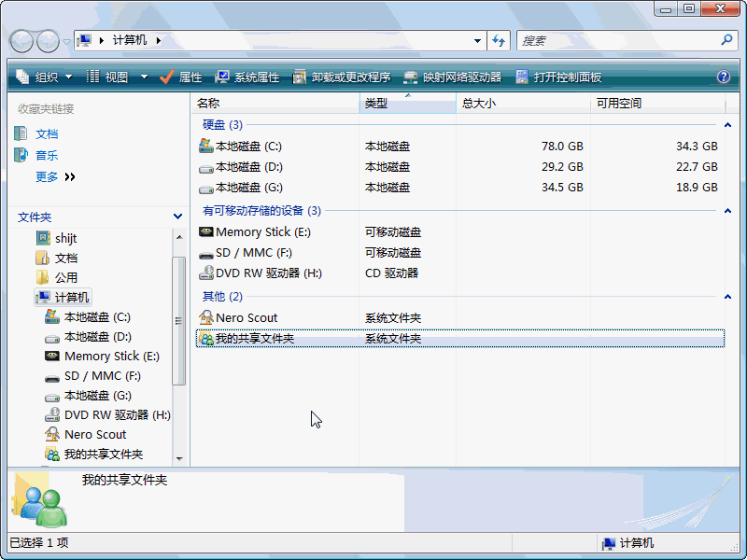Select 本地磁盘 (G:) drive icon in file list
This screenshot has width=747, height=560.
(205, 189)
